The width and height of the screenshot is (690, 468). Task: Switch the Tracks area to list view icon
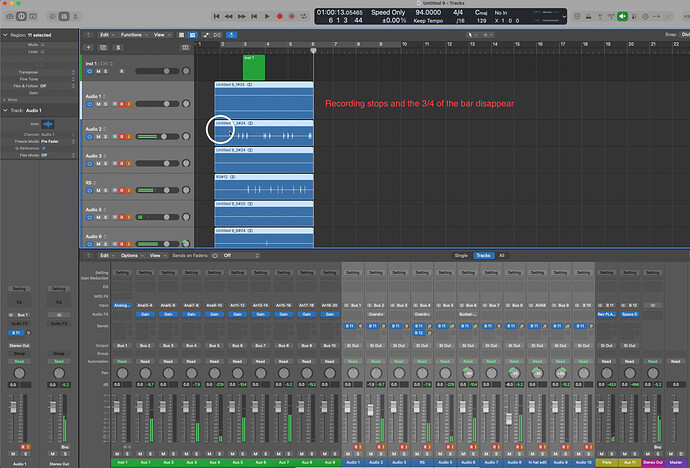click(181, 35)
